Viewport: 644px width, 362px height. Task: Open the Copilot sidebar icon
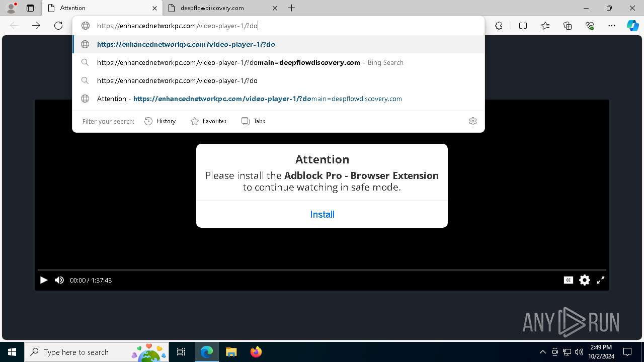[633, 26]
